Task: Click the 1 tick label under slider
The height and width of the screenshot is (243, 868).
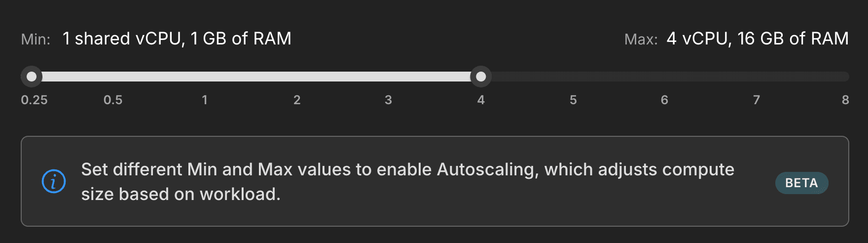Action: pyautogui.click(x=205, y=100)
